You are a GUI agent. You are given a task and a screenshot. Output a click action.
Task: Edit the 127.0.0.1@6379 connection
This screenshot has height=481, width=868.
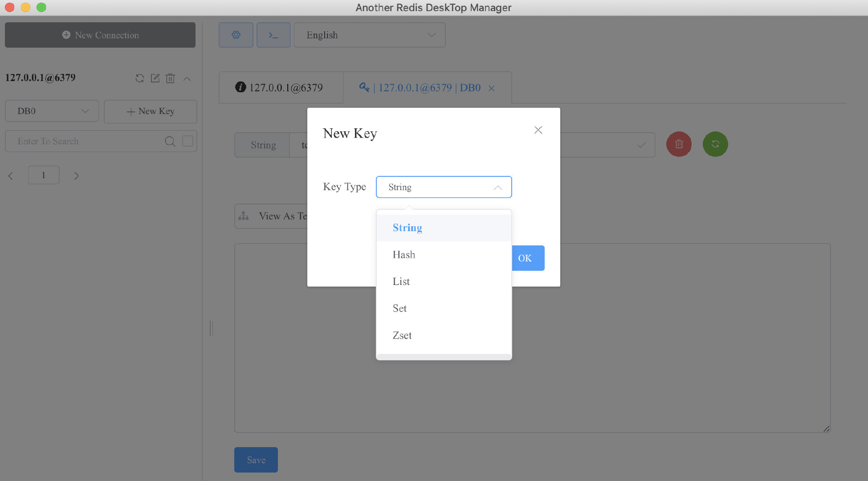tap(155, 78)
